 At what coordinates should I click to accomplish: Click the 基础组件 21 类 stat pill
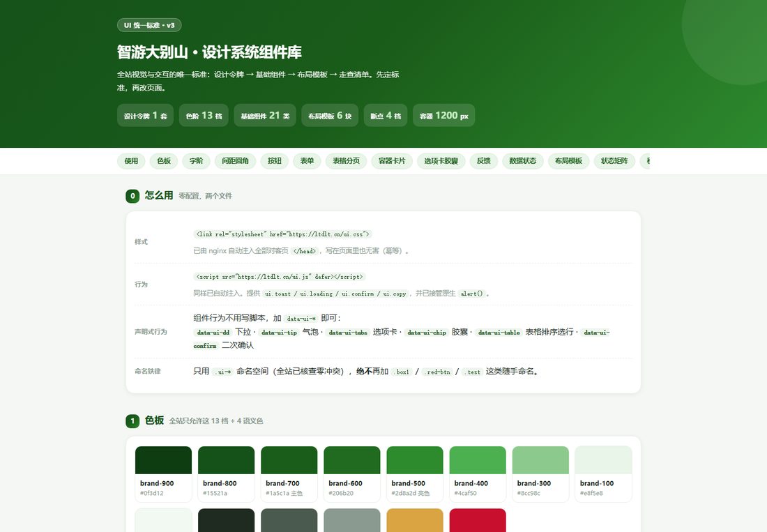point(265,116)
